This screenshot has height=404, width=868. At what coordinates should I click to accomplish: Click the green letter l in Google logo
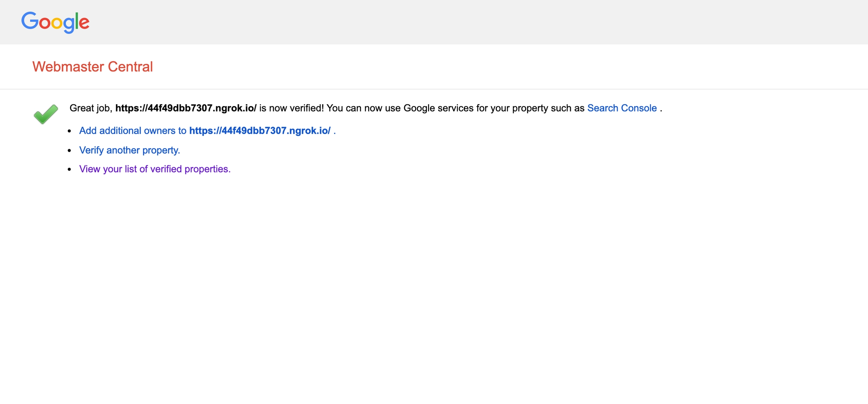click(76, 21)
